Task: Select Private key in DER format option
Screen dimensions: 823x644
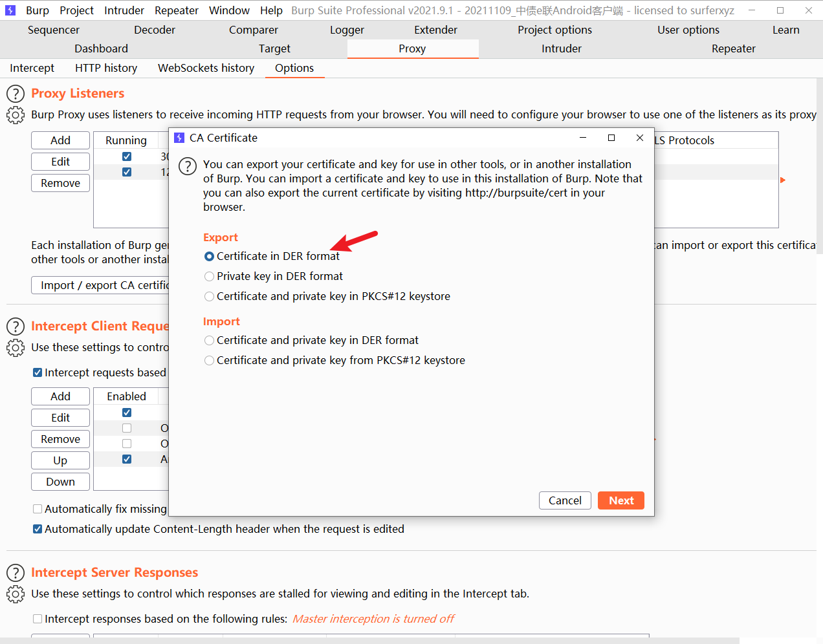Action: [x=209, y=277]
